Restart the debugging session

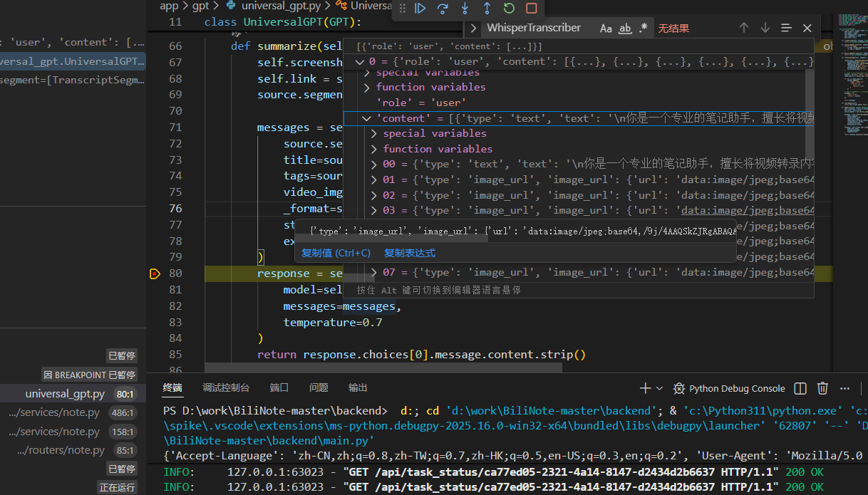(x=509, y=9)
